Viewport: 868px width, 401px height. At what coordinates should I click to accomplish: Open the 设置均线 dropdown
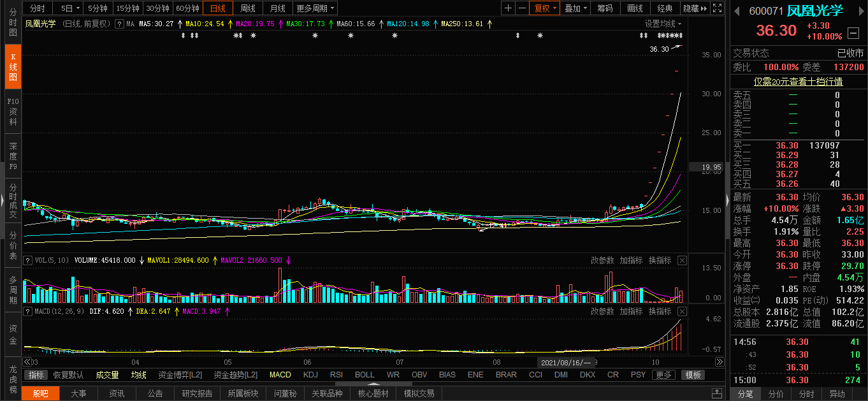click(x=663, y=24)
